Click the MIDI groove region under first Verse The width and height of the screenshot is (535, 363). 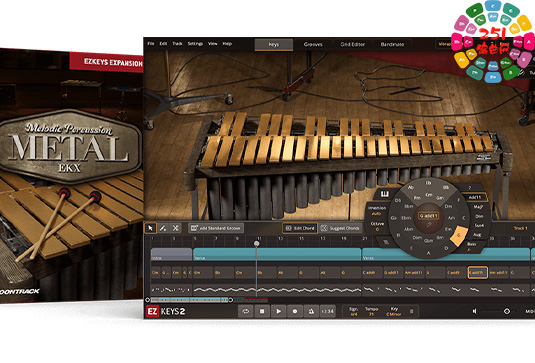(277, 290)
